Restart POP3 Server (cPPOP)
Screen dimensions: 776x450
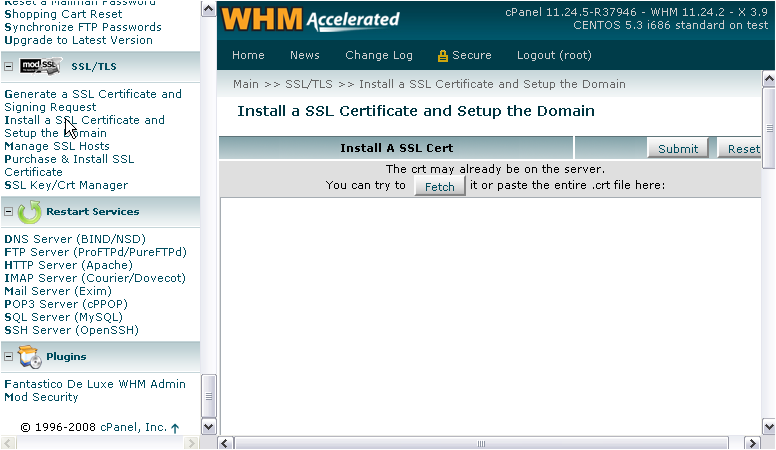(x=66, y=304)
